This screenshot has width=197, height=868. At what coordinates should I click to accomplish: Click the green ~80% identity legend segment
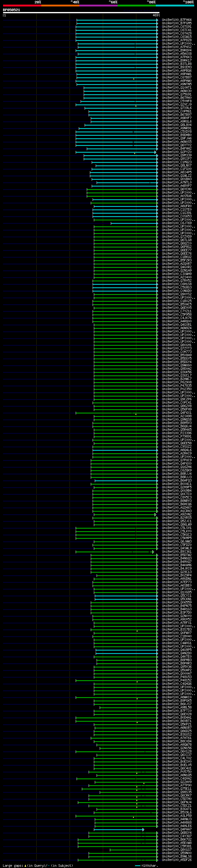tap(136, 6)
